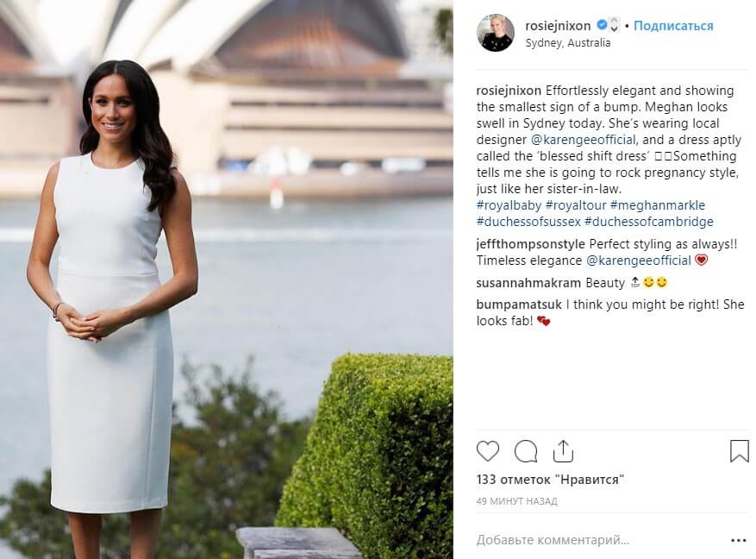The height and width of the screenshot is (559, 756).
Task: Open the @karengeeofficial mention in the caption
Action: click(584, 140)
